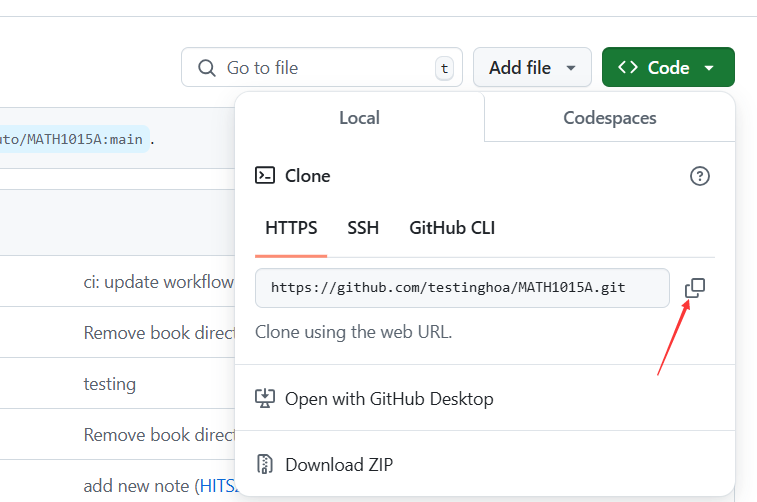Copy the clone URL to clipboard
The image size is (757, 502).
[x=695, y=288]
